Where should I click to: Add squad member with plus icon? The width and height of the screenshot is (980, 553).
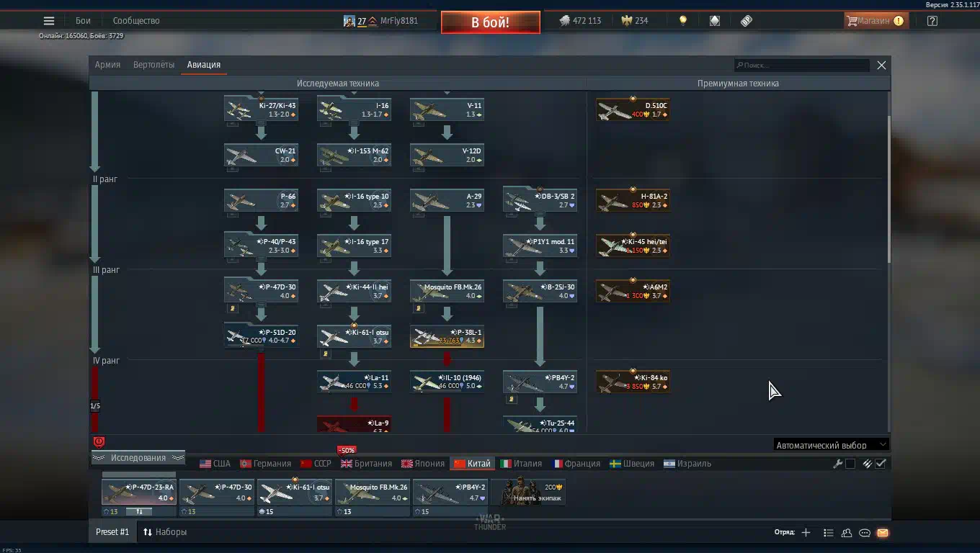tap(806, 533)
